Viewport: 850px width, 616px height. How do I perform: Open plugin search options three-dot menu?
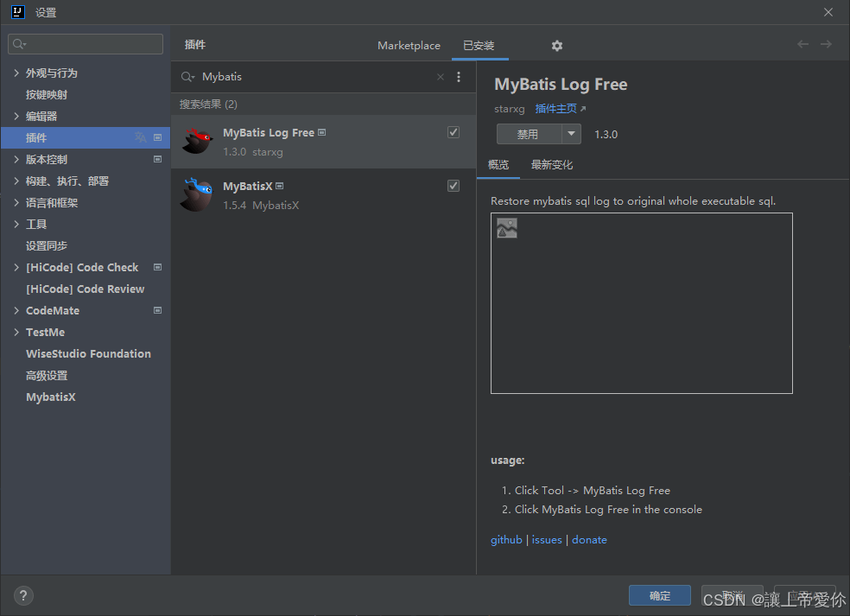tap(459, 77)
